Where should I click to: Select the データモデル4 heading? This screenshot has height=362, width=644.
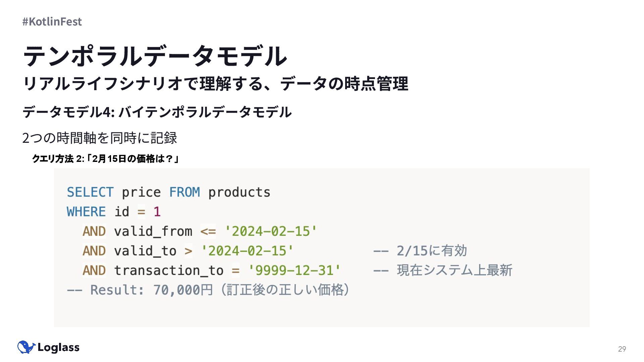pyautogui.click(x=157, y=112)
